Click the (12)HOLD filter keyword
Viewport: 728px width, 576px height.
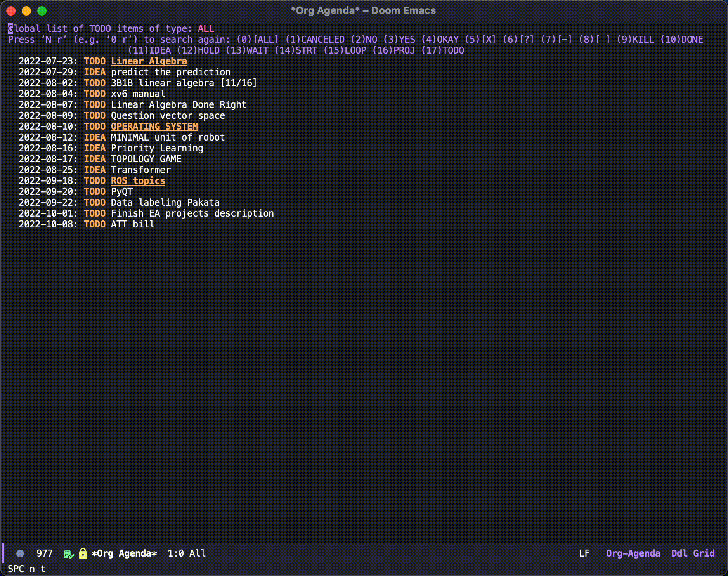tap(198, 50)
